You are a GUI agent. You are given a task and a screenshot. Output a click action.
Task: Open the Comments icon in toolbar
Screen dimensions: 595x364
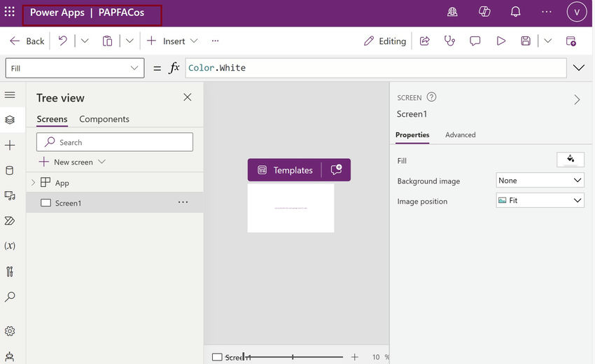click(475, 41)
